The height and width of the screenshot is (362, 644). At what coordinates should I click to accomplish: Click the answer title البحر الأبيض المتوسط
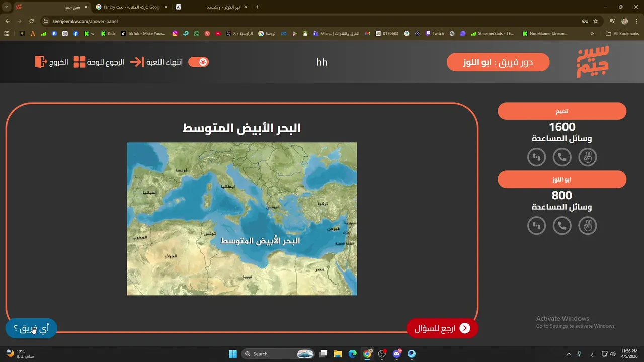tap(242, 128)
